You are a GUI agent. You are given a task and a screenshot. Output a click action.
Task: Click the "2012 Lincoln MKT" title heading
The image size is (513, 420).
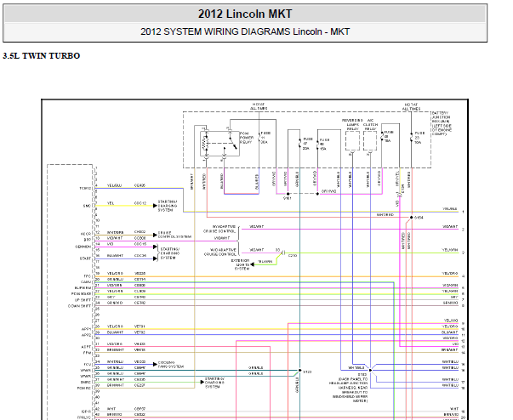click(245, 14)
